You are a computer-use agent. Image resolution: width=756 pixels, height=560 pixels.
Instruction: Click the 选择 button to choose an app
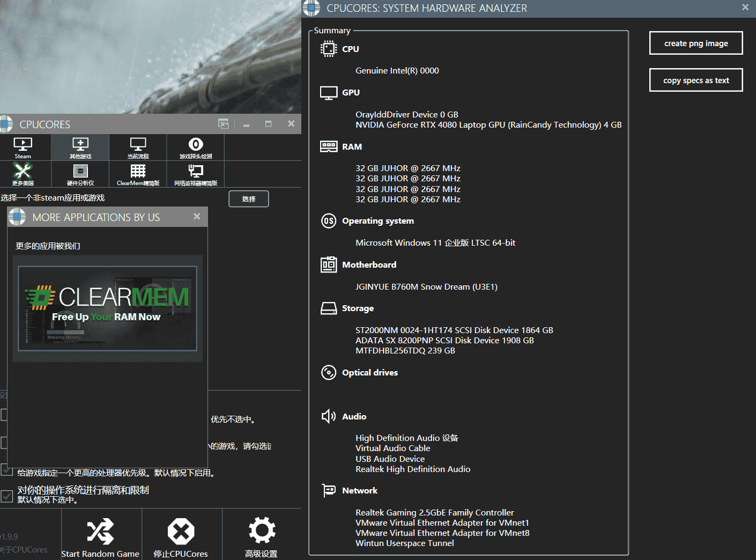[248, 199]
